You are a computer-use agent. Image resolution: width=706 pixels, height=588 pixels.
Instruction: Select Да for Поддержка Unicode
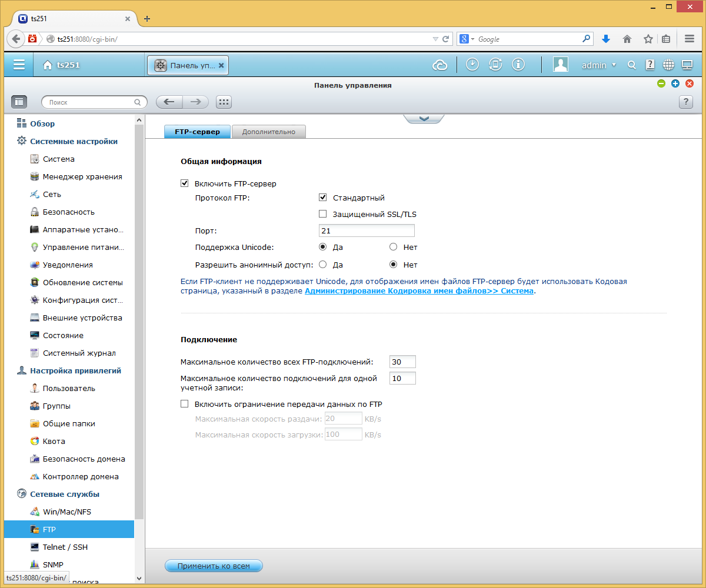coord(322,247)
